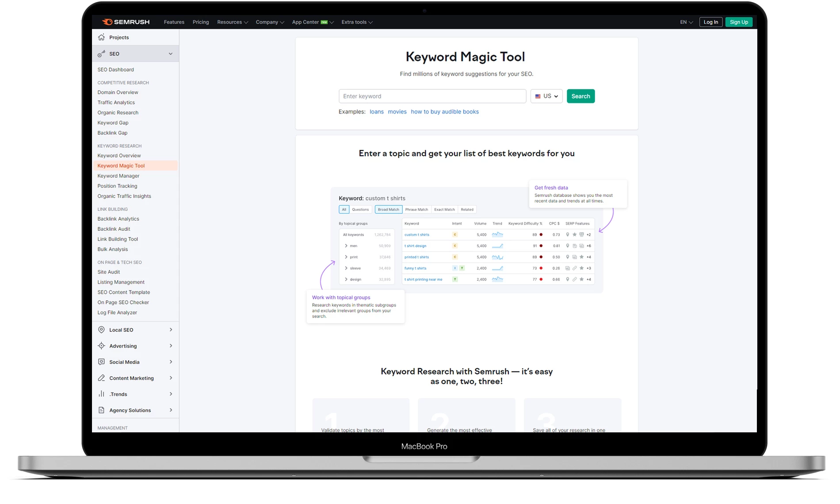Screen dimensions: 840x504
Task: Expand the Agency Solutions section arrow
Action: click(171, 410)
